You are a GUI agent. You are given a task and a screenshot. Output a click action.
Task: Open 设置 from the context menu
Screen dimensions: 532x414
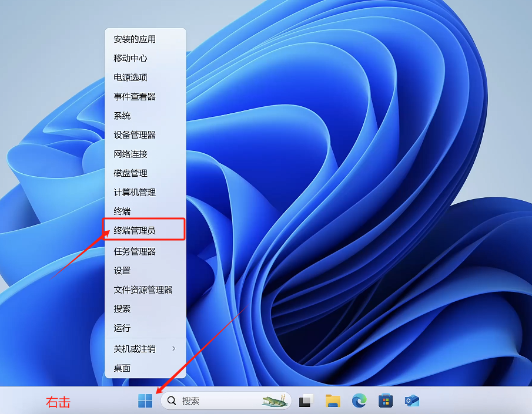[122, 271]
